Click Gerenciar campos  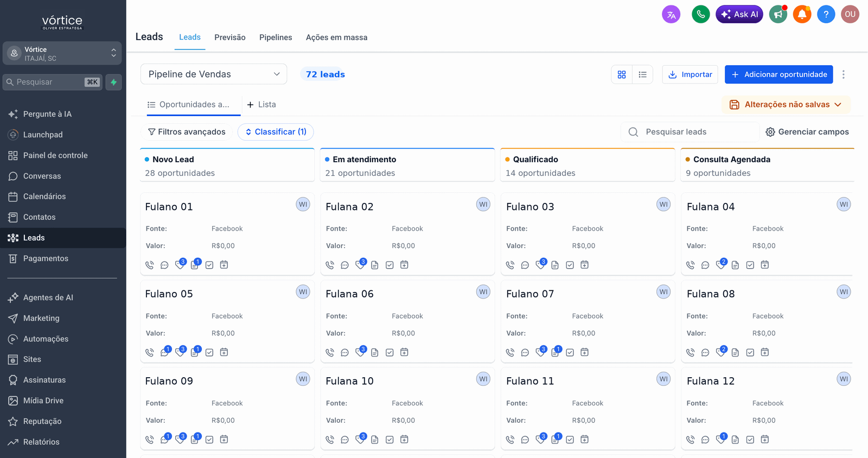coord(807,132)
